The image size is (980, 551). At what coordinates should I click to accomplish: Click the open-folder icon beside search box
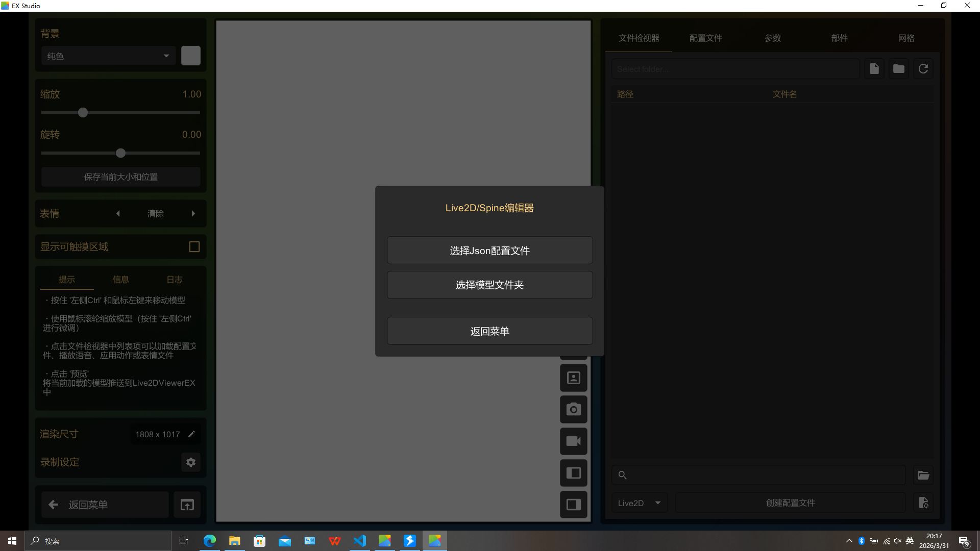coord(923,475)
